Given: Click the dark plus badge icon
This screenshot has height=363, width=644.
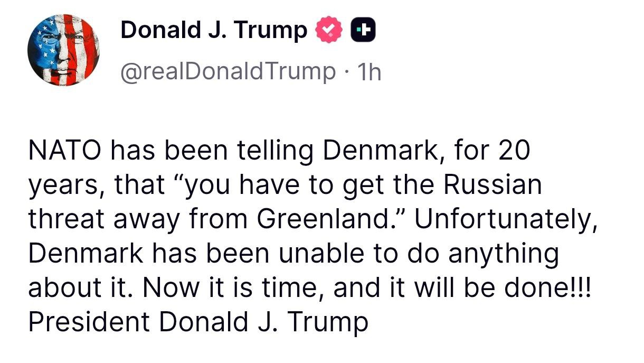Looking at the screenshot, I should (x=363, y=30).
